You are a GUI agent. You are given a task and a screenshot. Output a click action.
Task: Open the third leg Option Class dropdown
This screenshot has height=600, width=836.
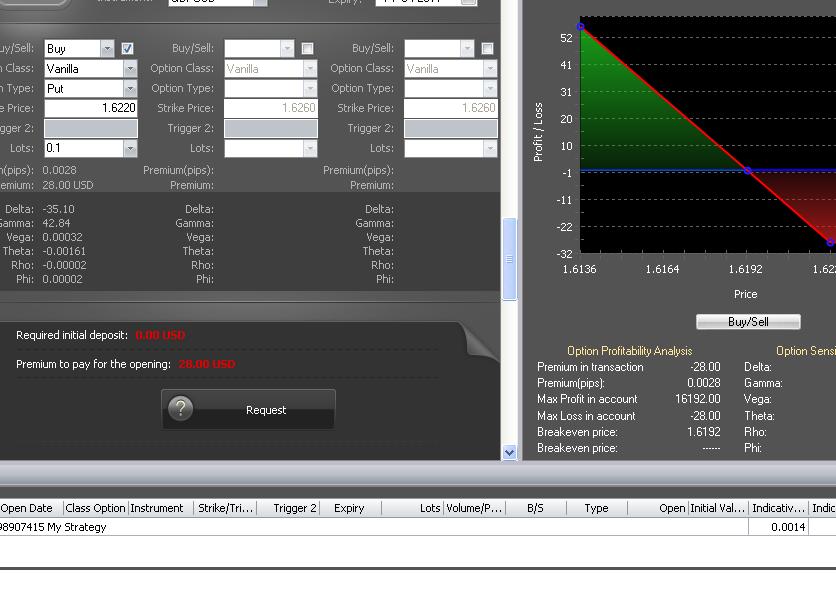(490, 68)
